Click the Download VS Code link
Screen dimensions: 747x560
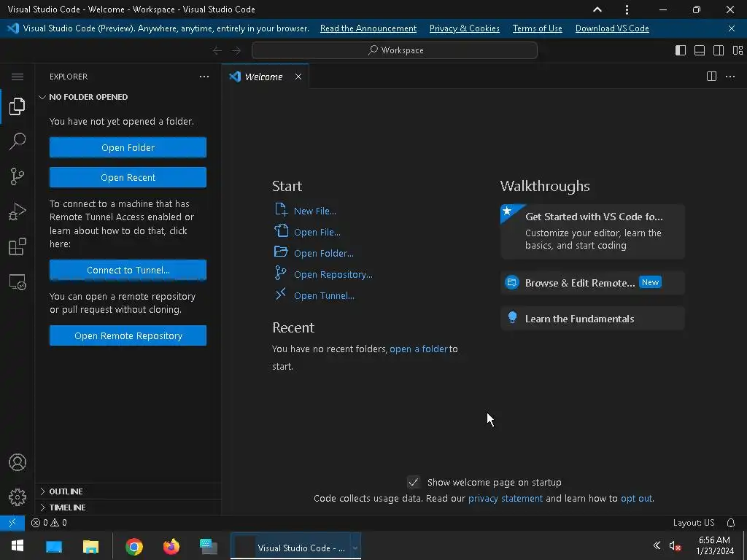pyautogui.click(x=612, y=28)
